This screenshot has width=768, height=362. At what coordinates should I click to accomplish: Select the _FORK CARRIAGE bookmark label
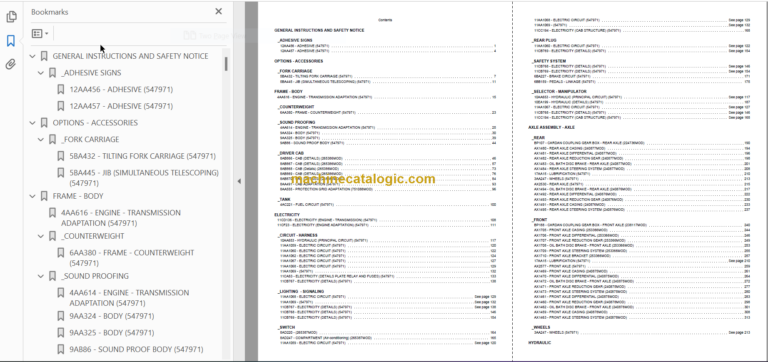[90, 140]
